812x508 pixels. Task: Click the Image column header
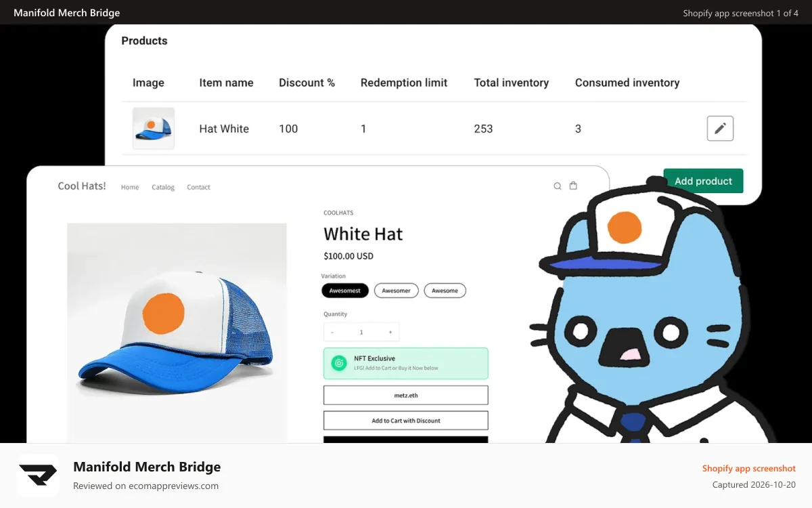point(148,83)
